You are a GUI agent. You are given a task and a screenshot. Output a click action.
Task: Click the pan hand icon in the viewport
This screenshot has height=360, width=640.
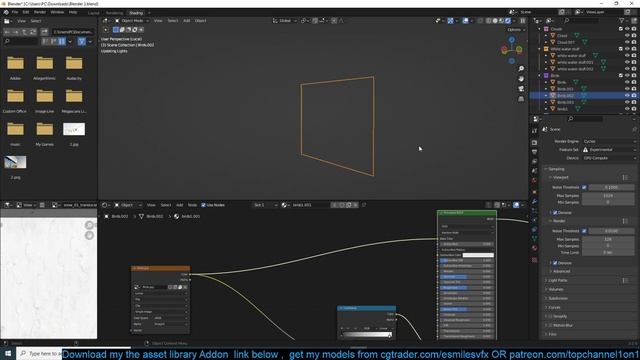pos(521,78)
